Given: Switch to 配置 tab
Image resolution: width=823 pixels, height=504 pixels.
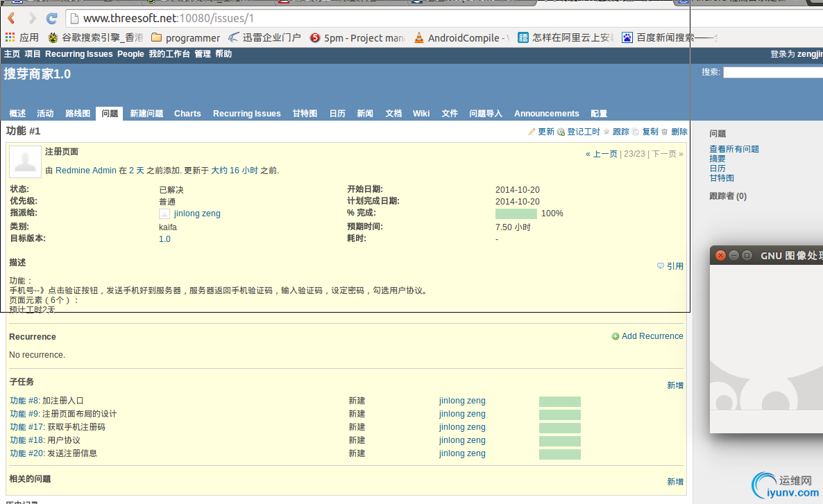Looking at the screenshot, I should [x=599, y=113].
